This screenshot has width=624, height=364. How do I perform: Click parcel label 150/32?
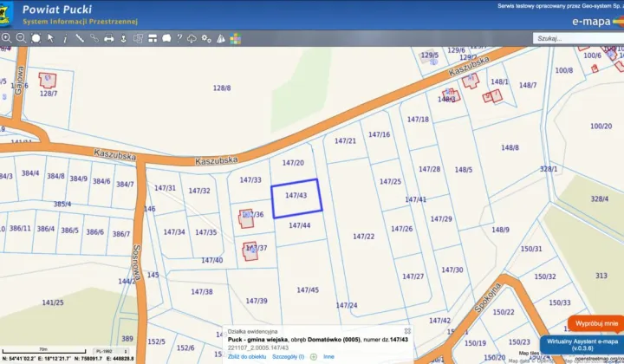tap(545, 276)
